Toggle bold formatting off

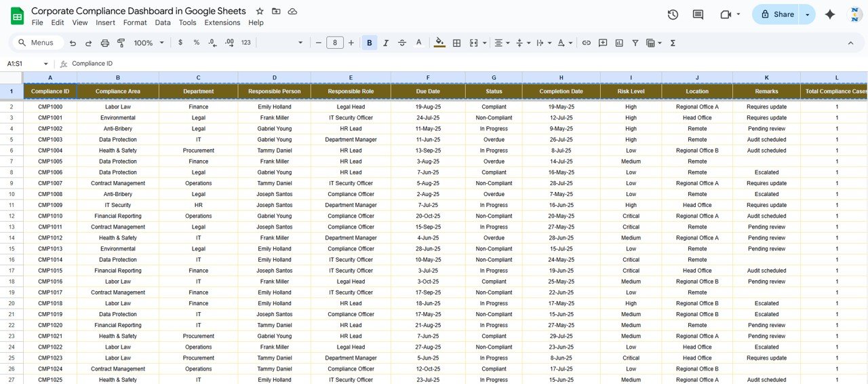click(x=370, y=43)
